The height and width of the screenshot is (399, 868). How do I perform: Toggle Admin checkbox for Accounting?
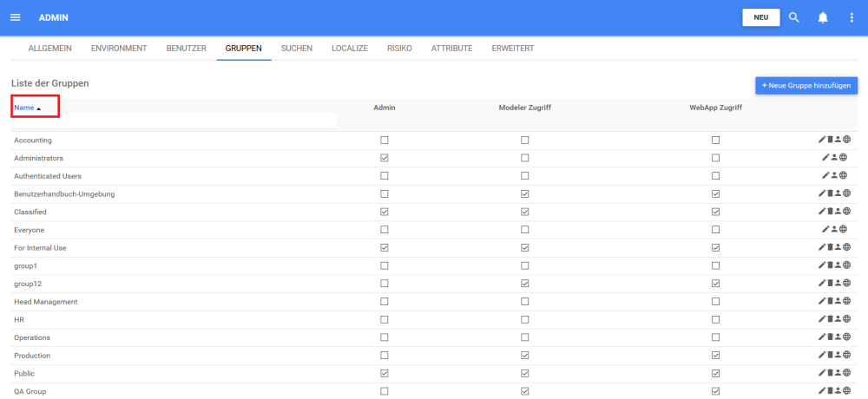click(384, 140)
